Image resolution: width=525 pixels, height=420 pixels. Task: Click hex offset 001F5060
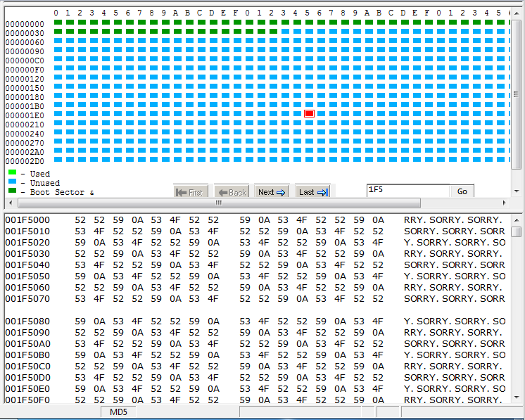pos(27,288)
